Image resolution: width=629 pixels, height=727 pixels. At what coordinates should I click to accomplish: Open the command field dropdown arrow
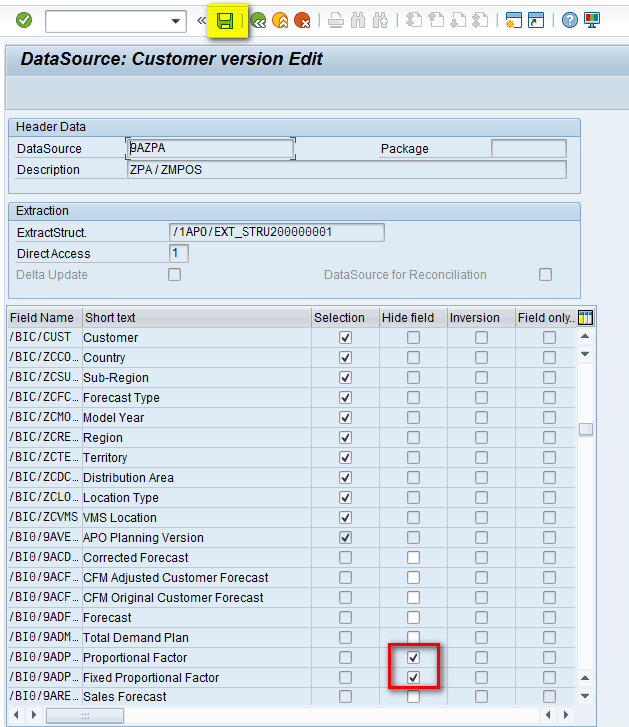click(177, 20)
